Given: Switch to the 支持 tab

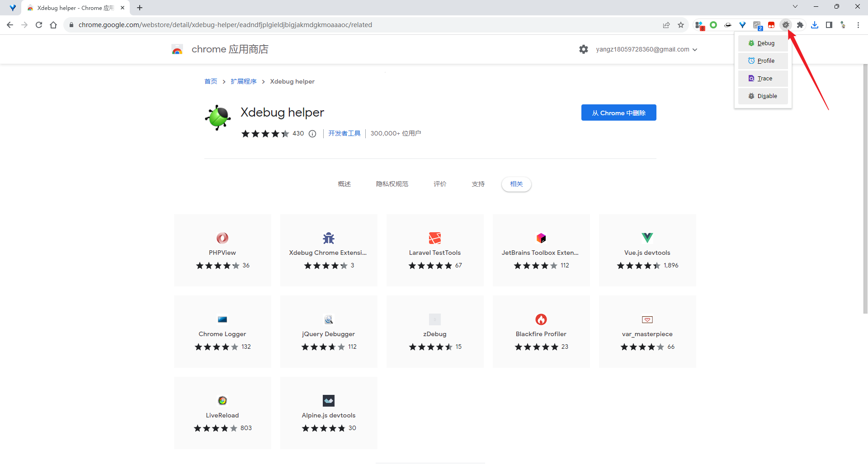Looking at the screenshot, I should click(x=478, y=184).
